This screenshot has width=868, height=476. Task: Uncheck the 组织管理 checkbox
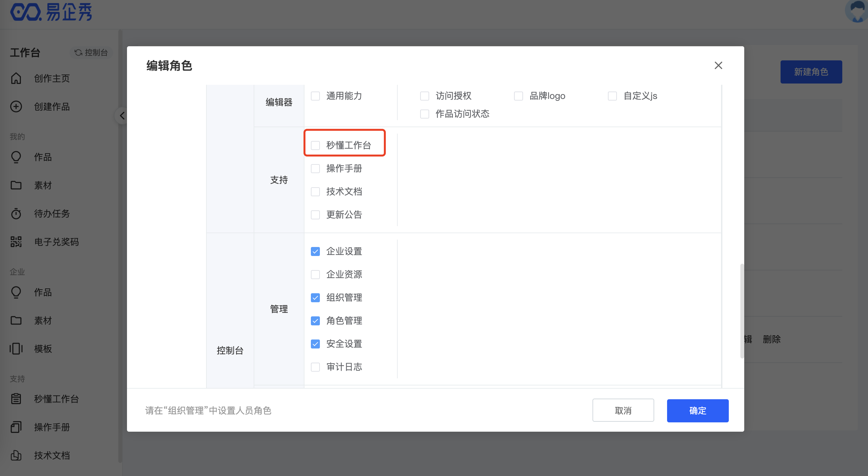click(x=315, y=298)
